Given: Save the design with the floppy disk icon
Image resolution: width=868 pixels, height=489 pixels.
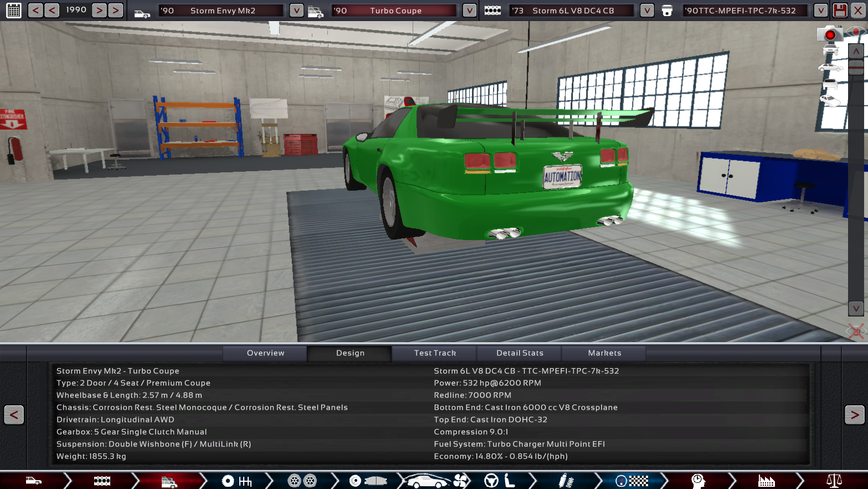Looking at the screenshot, I should [840, 10].
